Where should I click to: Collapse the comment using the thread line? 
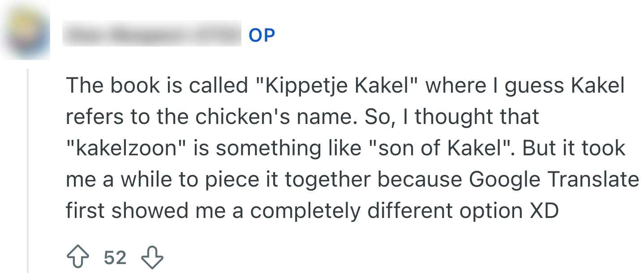28,170
